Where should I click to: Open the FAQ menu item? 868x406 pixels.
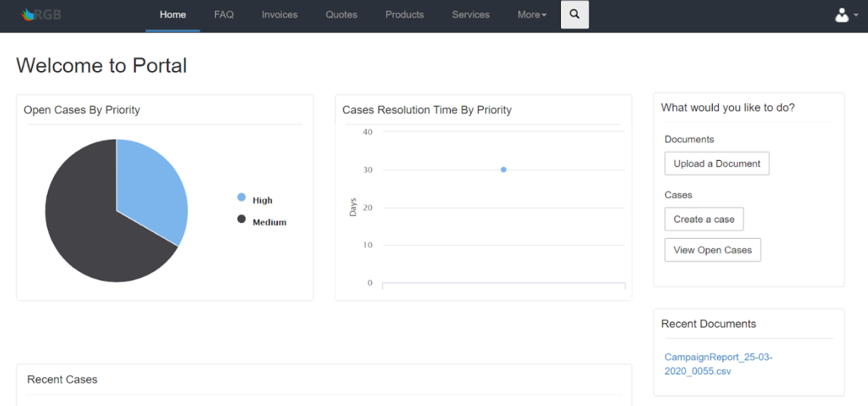[224, 14]
